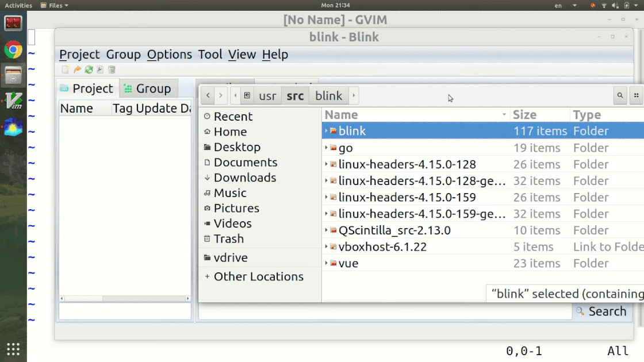Open the Activities overview

[x=18, y=5]
